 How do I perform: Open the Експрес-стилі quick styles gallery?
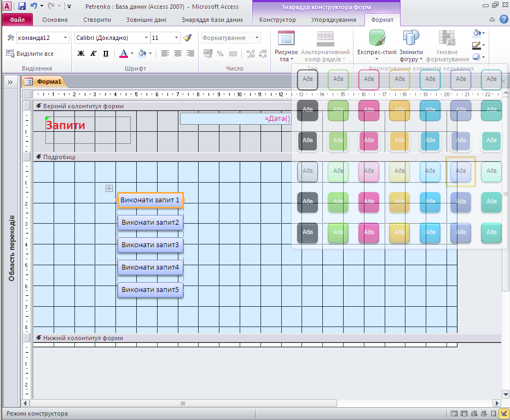(377, 44)
